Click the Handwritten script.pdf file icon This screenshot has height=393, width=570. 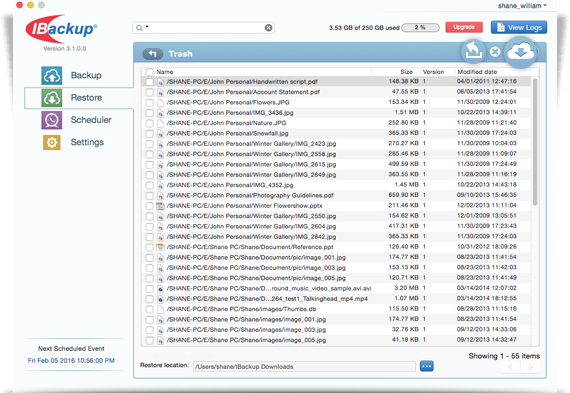pos(160,82)
